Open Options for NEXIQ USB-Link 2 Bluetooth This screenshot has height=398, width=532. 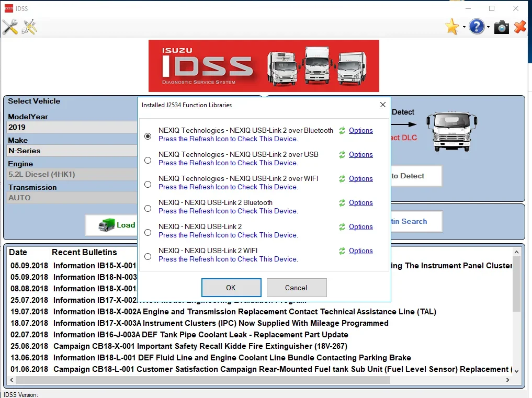click(x=360, y=203)
